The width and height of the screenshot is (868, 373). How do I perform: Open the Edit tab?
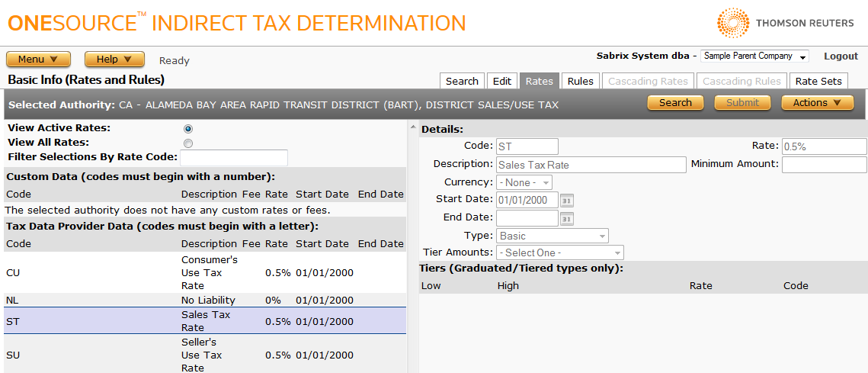pos(502,81)
